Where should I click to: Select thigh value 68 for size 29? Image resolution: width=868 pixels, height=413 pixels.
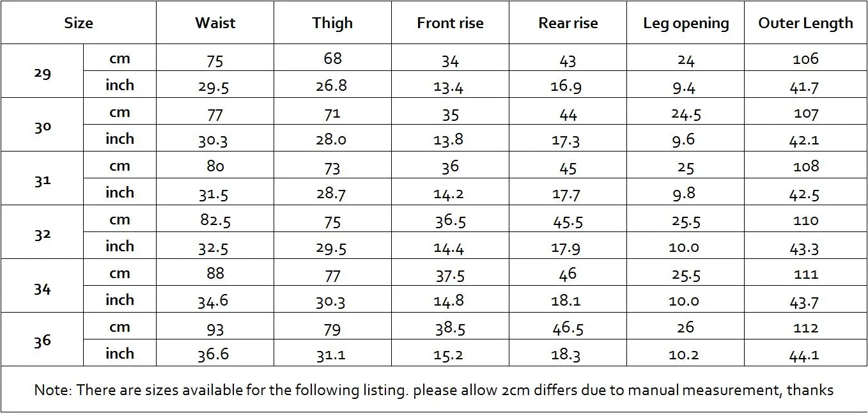332,59
